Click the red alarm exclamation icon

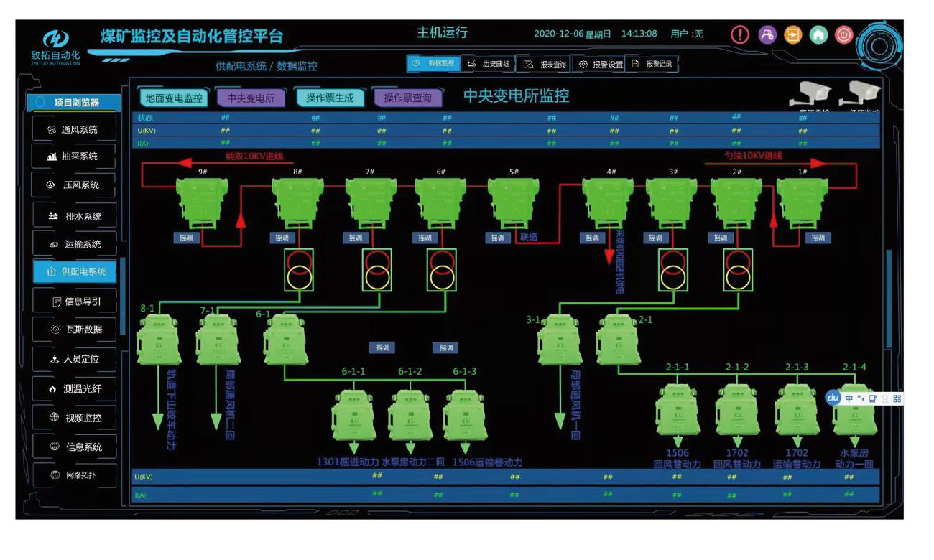[740, 34]
